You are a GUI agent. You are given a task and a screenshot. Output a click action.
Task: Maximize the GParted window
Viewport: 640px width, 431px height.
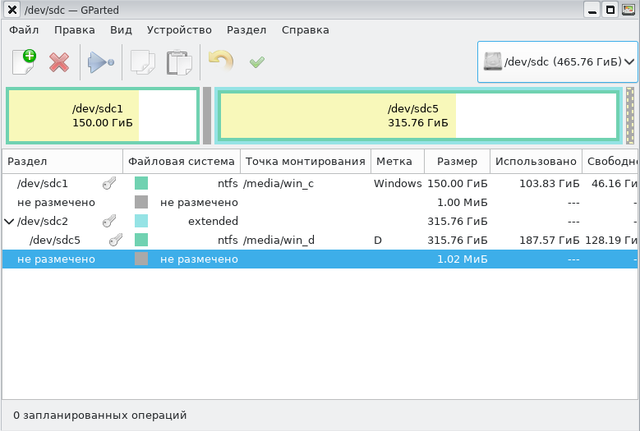[610, 10]
